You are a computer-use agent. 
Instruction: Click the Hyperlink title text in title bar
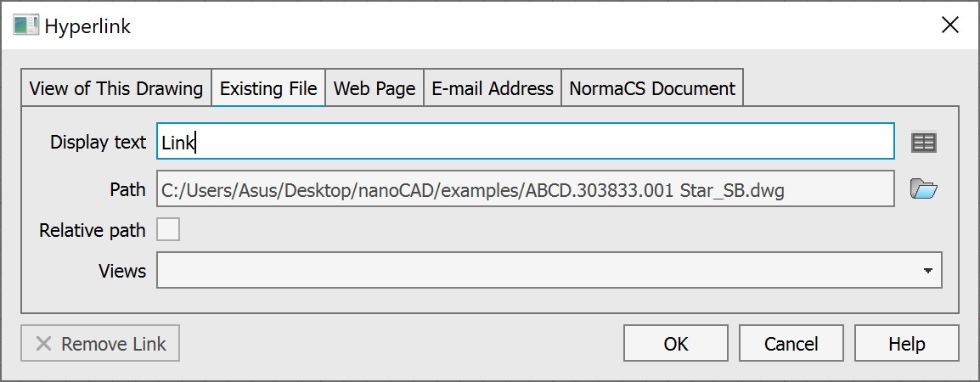pyautogui.click(x=87, y=26)
